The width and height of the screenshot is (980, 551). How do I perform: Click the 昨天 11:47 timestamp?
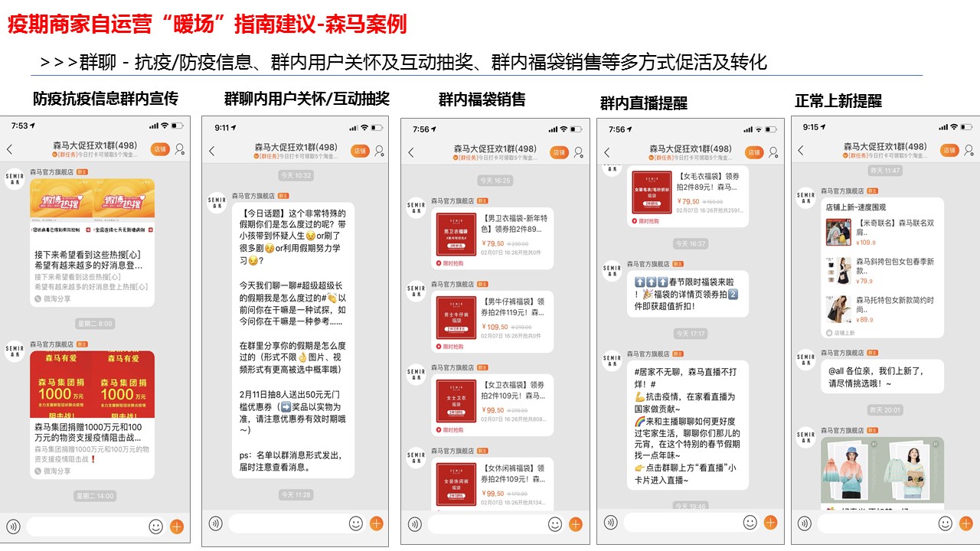885,171
